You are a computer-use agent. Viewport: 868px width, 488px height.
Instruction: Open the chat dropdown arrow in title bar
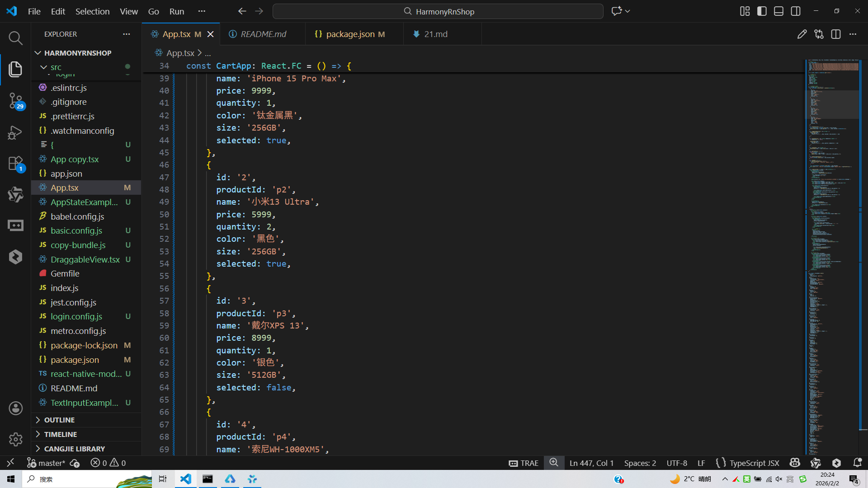pos(627,11)
